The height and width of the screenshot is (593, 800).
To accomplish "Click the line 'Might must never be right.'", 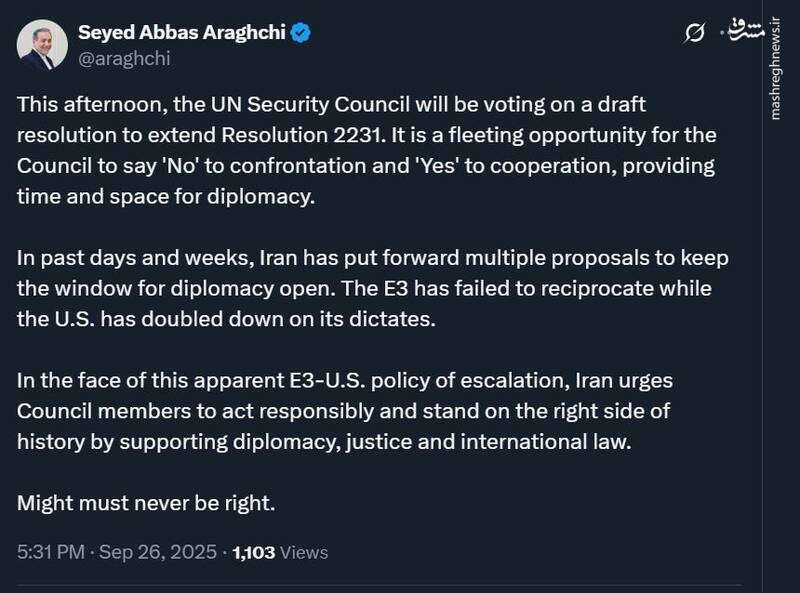I will pos(146,502).
